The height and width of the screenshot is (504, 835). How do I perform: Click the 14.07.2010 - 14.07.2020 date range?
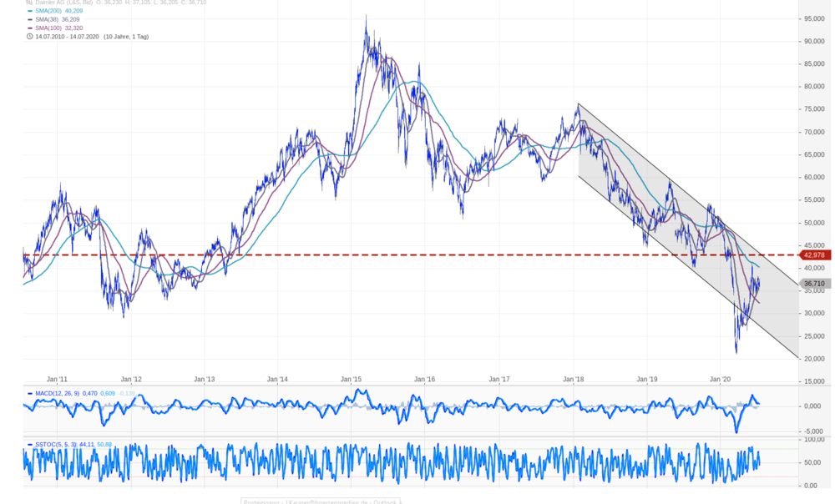tap(67, 37)
